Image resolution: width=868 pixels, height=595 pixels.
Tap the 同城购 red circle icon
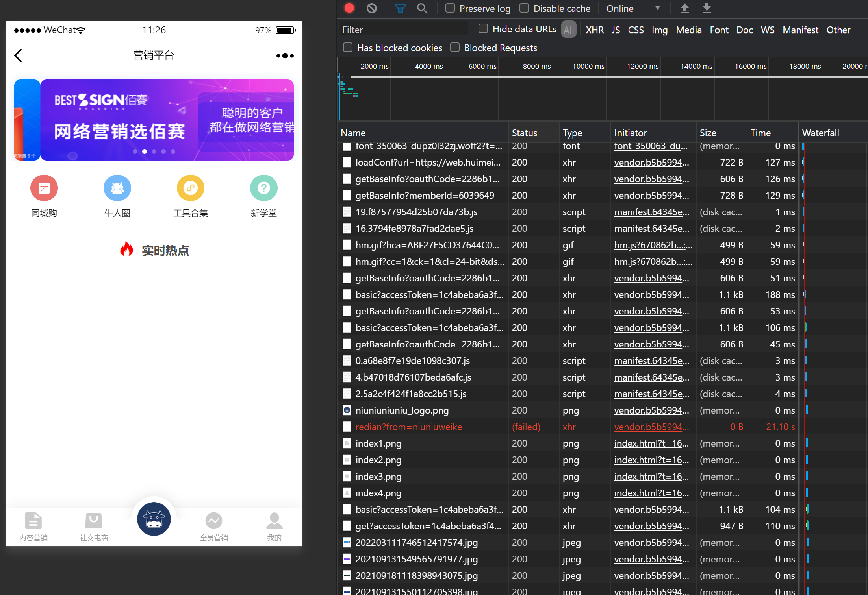click(x=44, y=188)
